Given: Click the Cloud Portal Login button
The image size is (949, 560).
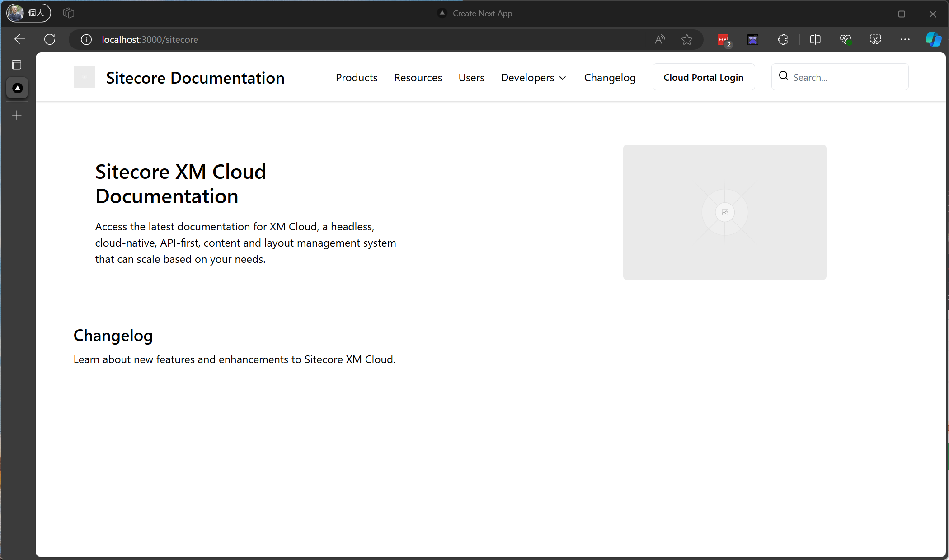Looking at the screenshot, I should coord(704,77).
